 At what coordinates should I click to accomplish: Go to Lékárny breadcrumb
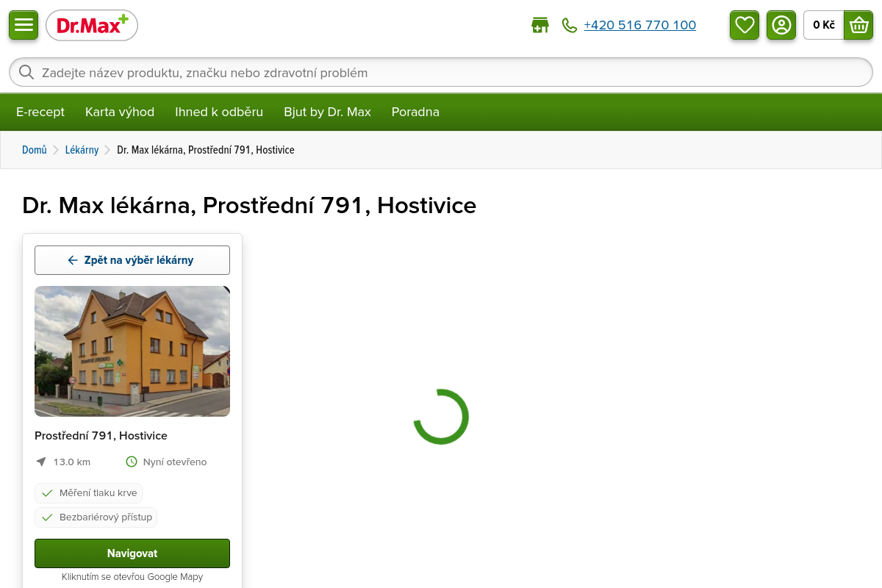(x=82, y=150)
